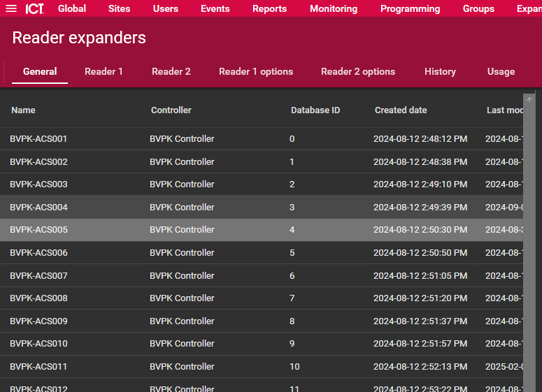Select the BVPK-ACS004 row
The height and width of the screenshot is (392, 542).
[x=262, y=208]
